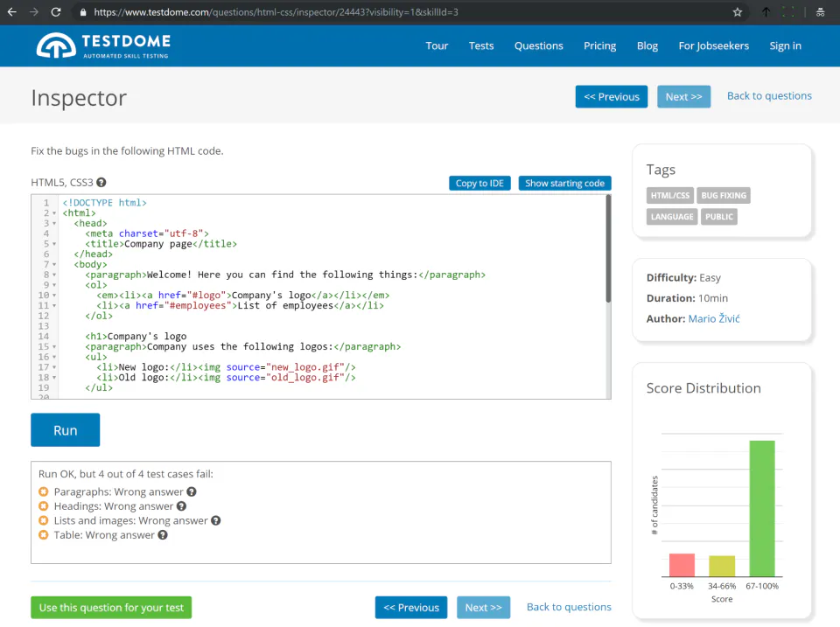
Task: Click the help icon next to HTML5, CSS3
Action: click(101, 183)
